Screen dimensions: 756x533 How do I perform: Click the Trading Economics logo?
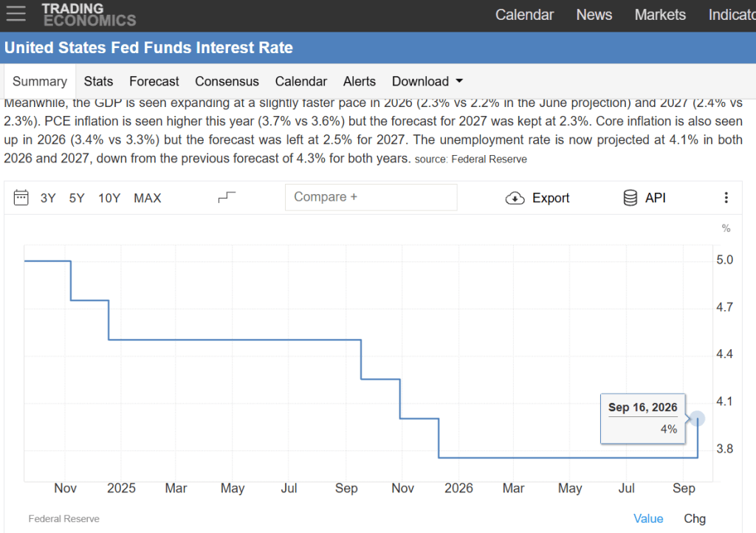tap(89, 15)
